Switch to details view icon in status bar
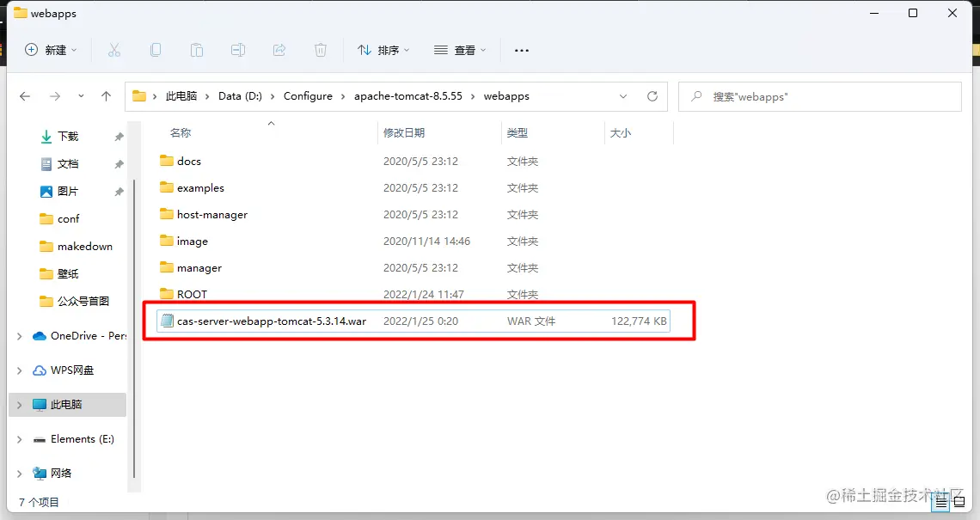Image resolution: width=980 pixels, height=520 pixels. [941, 503]
